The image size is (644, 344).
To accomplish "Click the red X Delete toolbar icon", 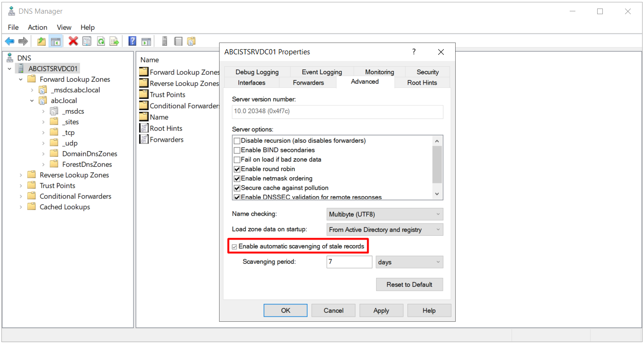I will tap(73, 41).
